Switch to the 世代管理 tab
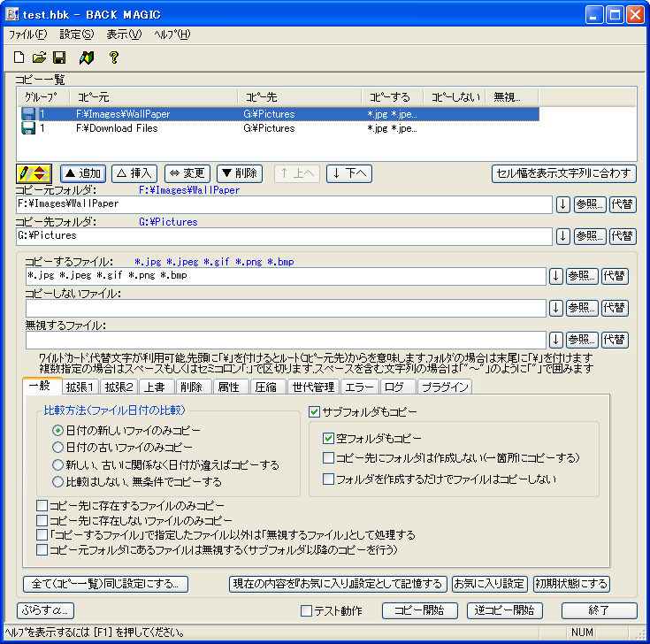The image size is (650, 644). (313, 387)
